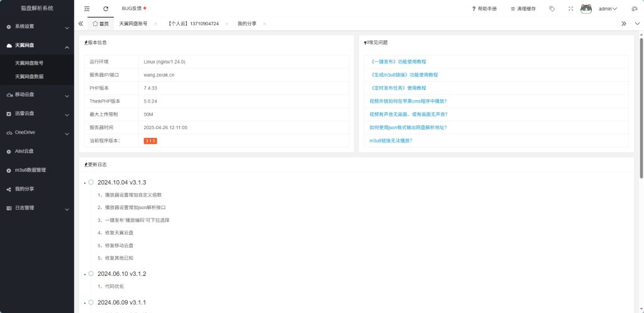The width and height of the screenshot is (644, 313).
Task: Click the refresh icon in the top bar
Action: pyautogui.click(x=106, y=9)
